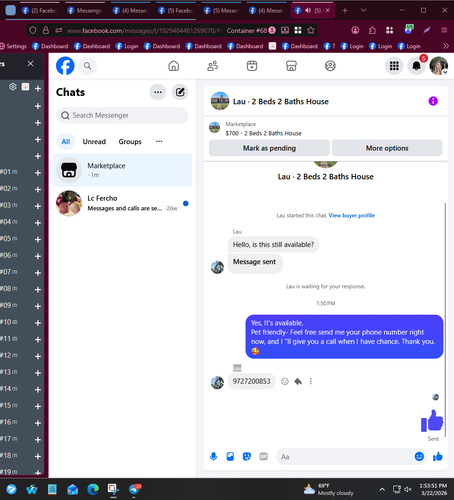This screenshot has width=454, height=500.
Task: Open View buyer profile link
Action: click(352, 215)
